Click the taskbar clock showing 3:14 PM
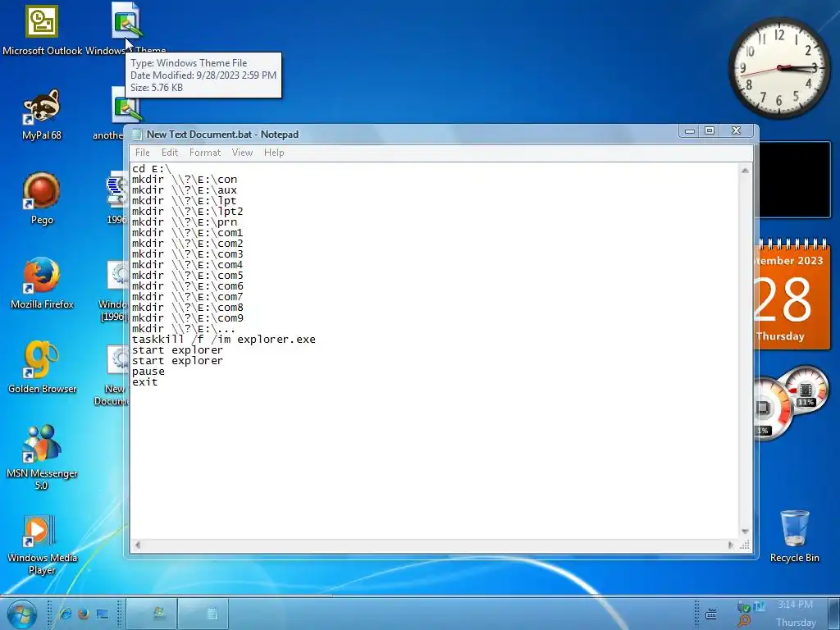Image resolution: width=840 pixels, height=630 pixels. [796, 605]
